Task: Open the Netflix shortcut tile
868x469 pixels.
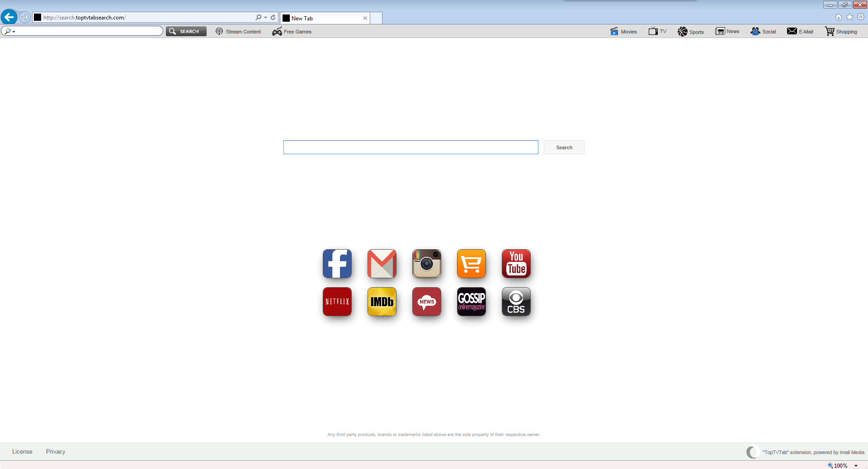Action: [337, 302]
